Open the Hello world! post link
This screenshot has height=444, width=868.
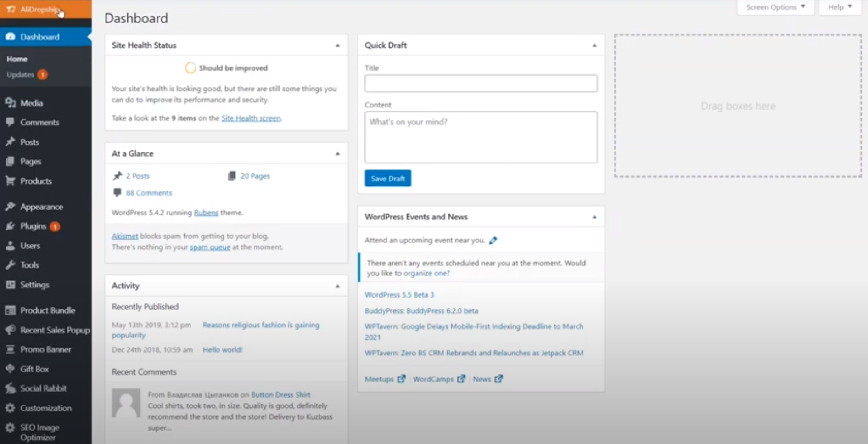pyautogui.click(x=223, y=349)
